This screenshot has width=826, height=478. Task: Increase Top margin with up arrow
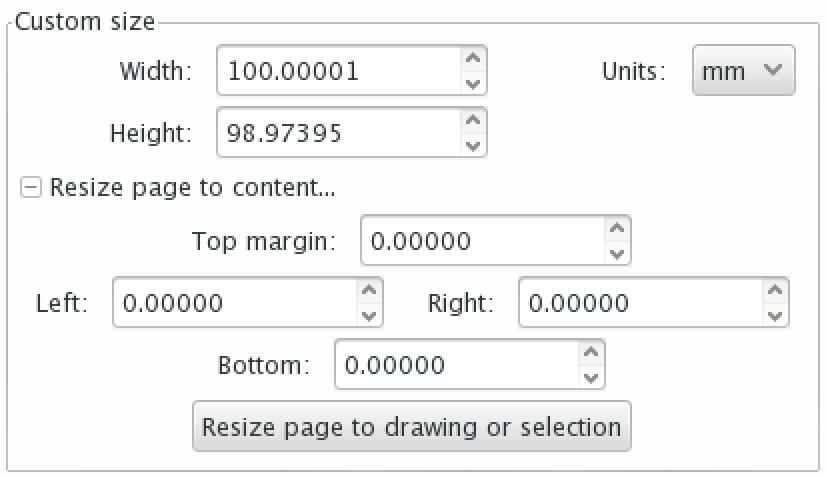[618, 229]
